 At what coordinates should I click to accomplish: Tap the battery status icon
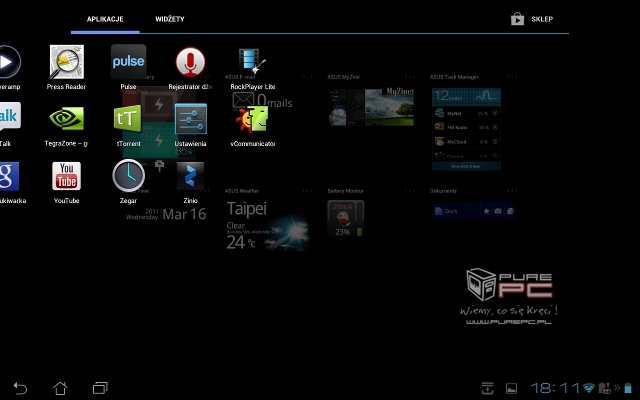(x=628, y=388)
